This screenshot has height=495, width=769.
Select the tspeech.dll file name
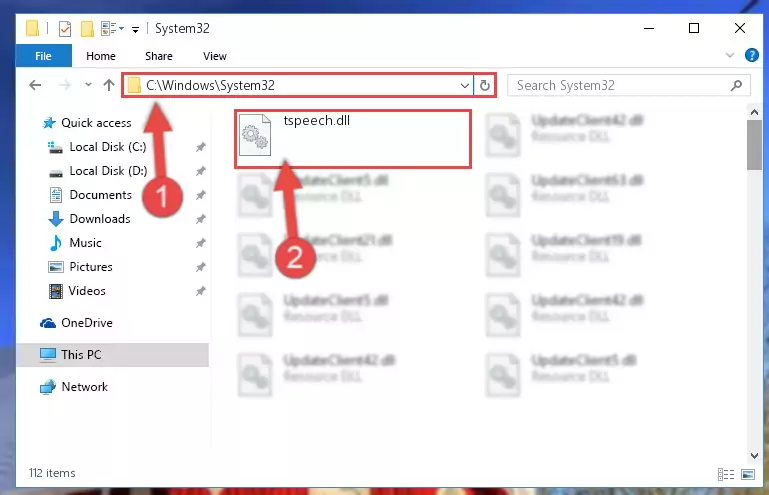316,121
